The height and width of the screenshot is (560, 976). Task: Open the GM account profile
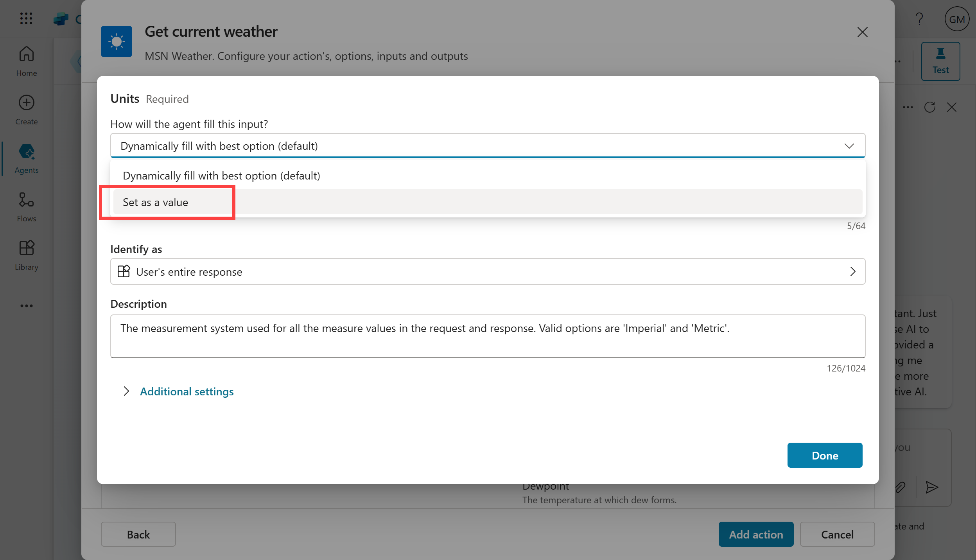956,19
